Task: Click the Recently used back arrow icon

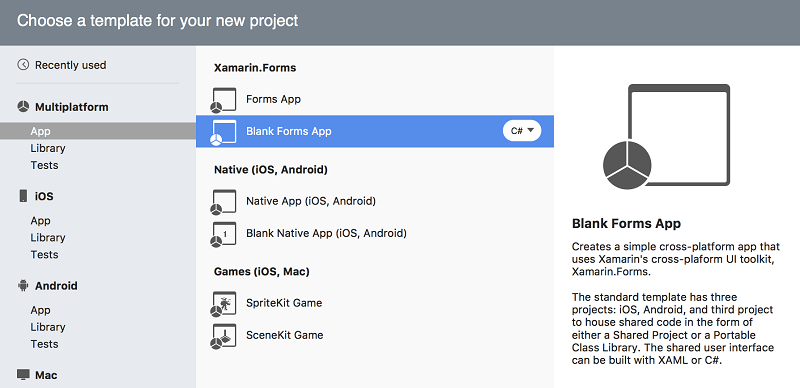Action: pos(23,65)
